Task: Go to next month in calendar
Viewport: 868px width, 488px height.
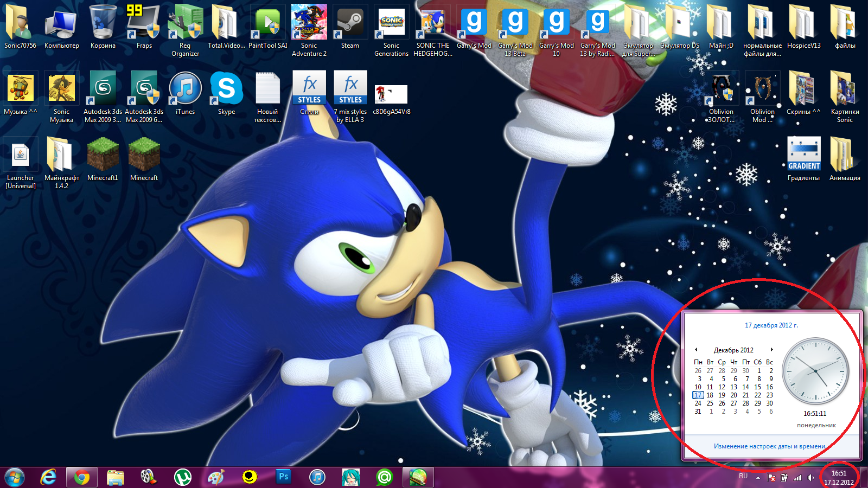Action: point(771,350)
